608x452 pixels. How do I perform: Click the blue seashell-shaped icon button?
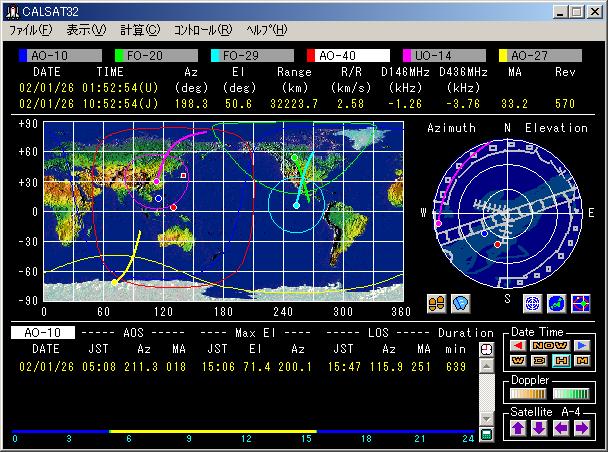[460, 303]
